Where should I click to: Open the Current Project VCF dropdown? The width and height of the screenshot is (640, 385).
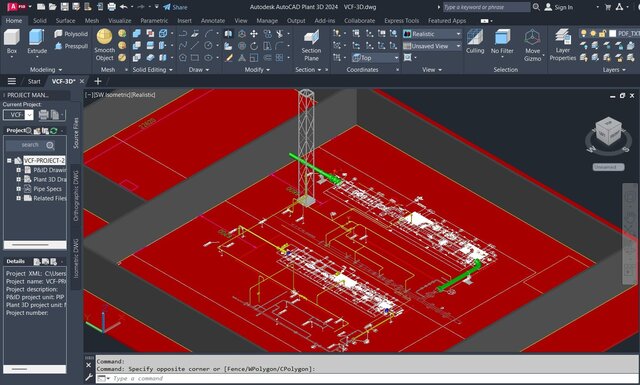tap(18, 115)
